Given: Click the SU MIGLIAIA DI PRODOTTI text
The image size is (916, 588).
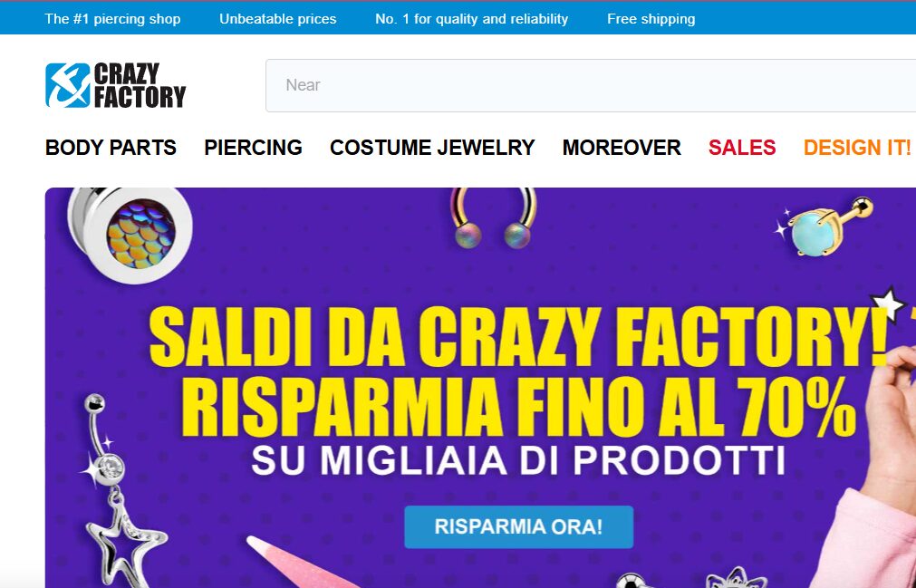Looking at the screenshot, I should point(518,461).
